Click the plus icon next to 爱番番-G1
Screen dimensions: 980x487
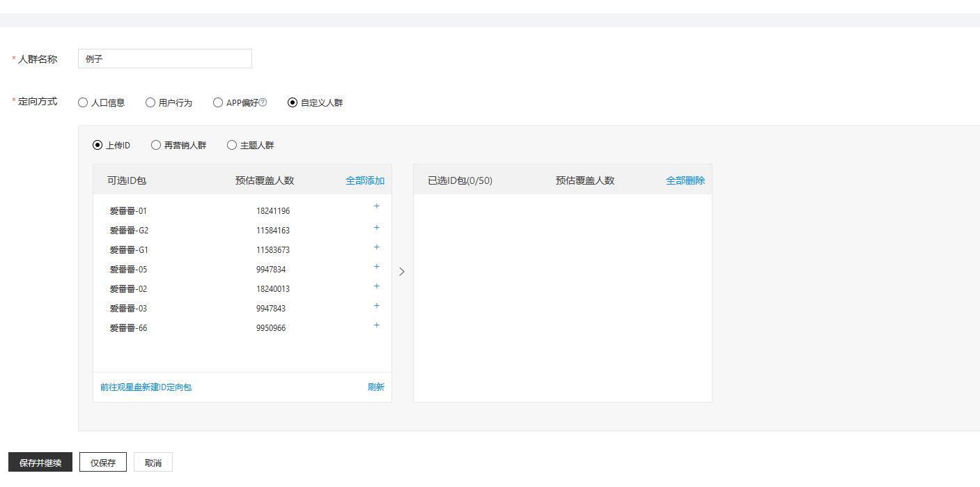coord(377,247)
